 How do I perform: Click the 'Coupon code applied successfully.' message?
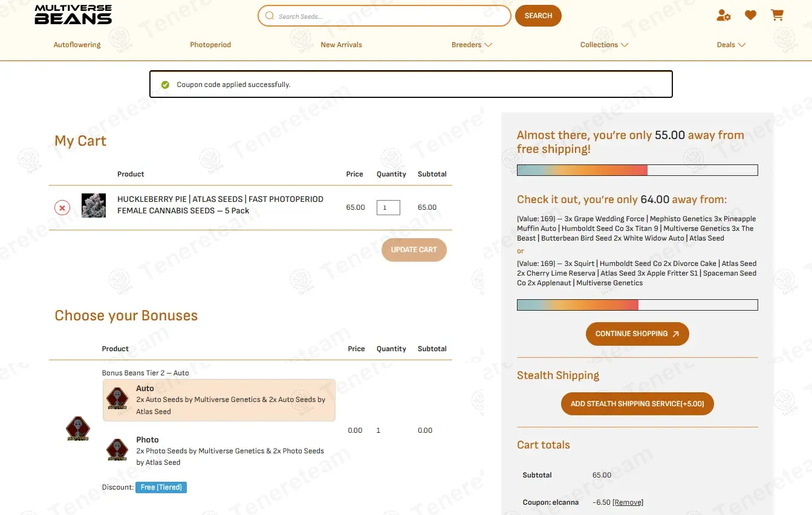[x=233, y=85]
